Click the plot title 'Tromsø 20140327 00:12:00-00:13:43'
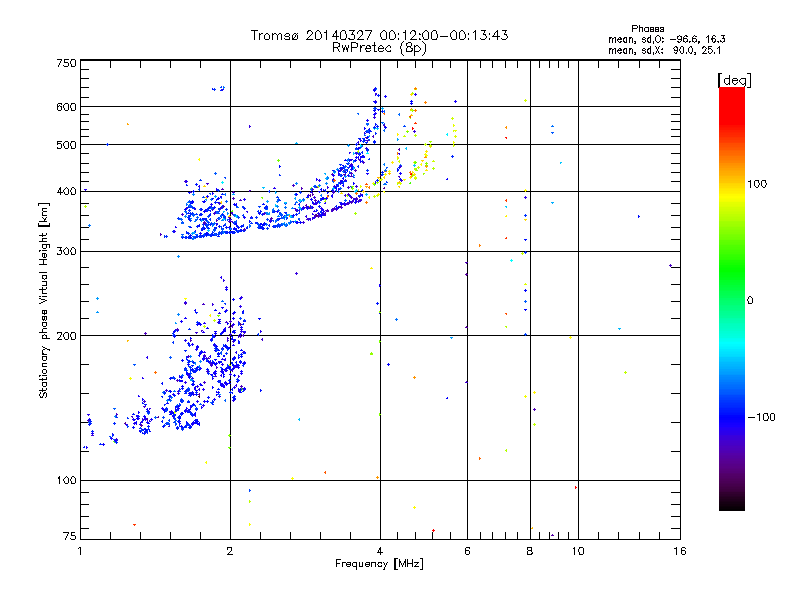Viewport: 800px width, 600px height. coord(379,35)
